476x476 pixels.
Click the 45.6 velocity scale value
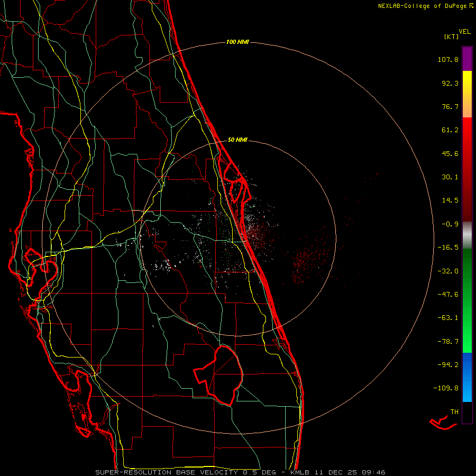click(450, 153)
